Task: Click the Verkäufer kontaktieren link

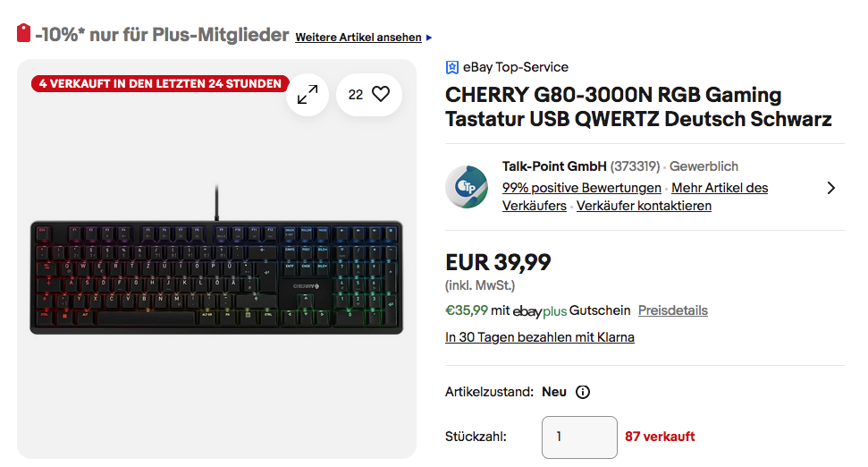Action: (644, 206)
